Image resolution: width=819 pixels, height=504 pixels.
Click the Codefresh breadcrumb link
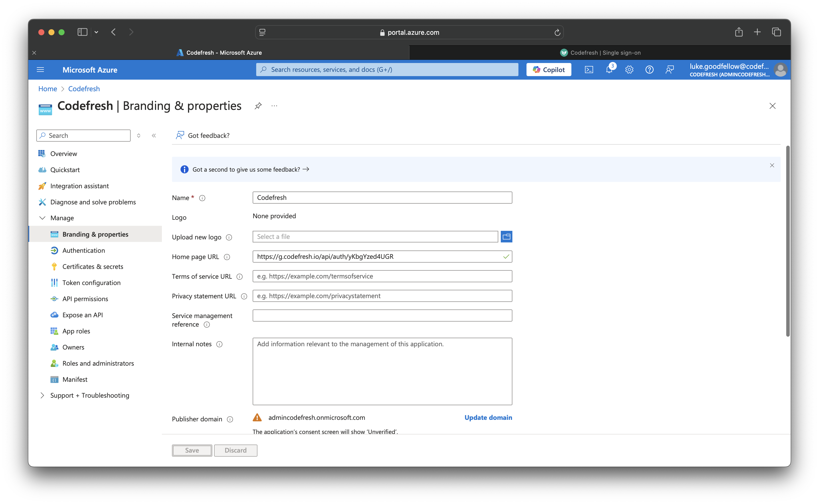84,89
